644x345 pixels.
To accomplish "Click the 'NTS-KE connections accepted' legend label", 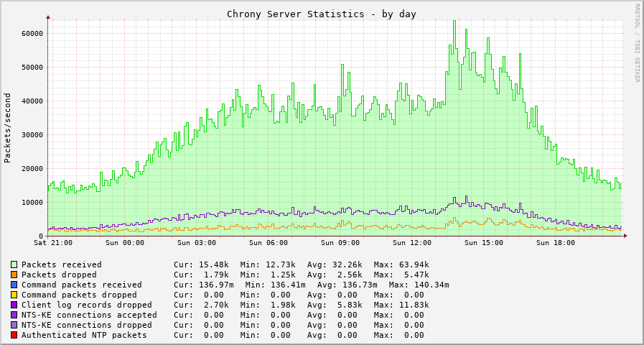I will coord(89,315).
